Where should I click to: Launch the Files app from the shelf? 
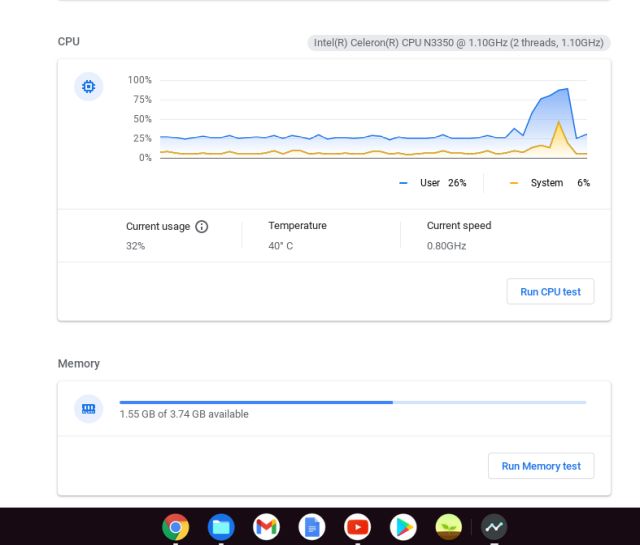click(x=221, y=527)
